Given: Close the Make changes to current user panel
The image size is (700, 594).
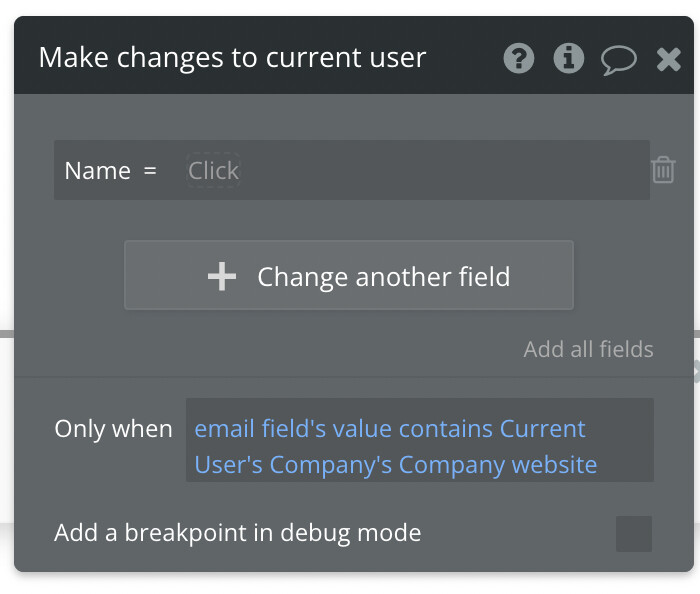Looking at the screenshot, I should point(668,60).
